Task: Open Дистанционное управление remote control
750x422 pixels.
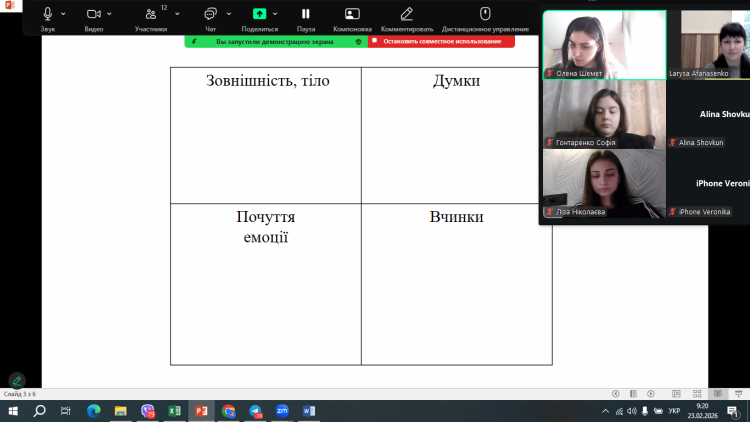Action: 485,14
